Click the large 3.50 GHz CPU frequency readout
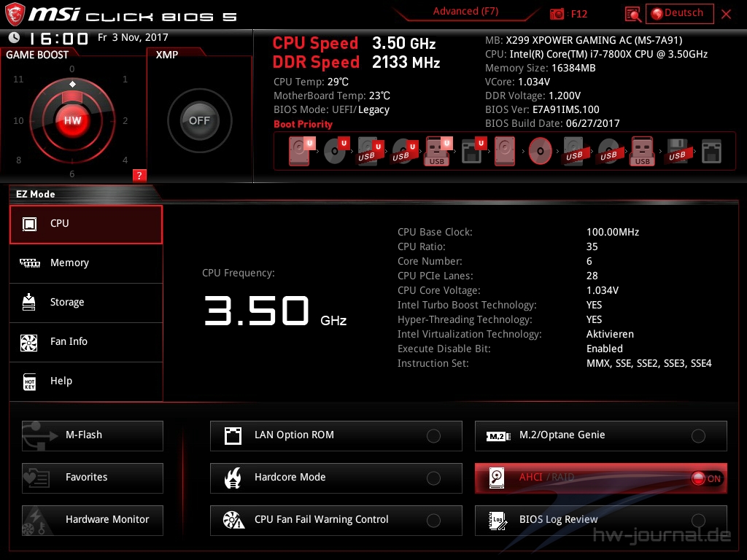This screenshot has width=747, height=560. [x=275, y=311]
